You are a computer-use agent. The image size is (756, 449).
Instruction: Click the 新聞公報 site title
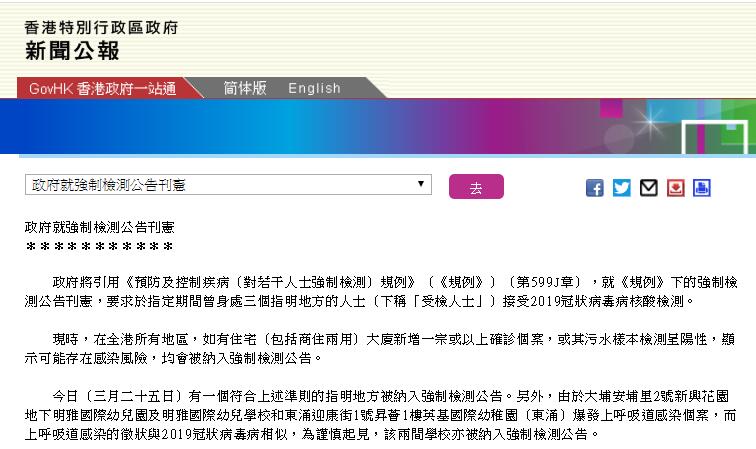(72, 50)
